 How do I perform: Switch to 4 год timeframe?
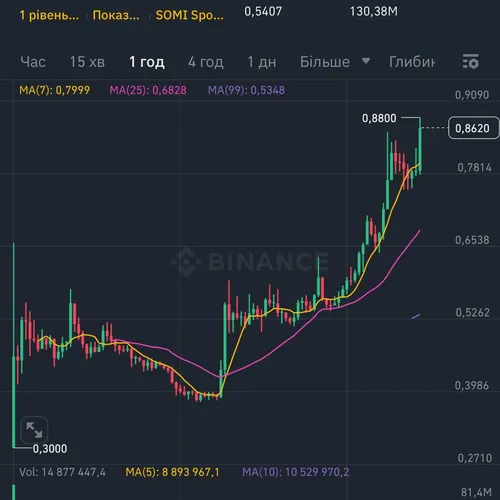pyautogui.click(x=206, y=62)
